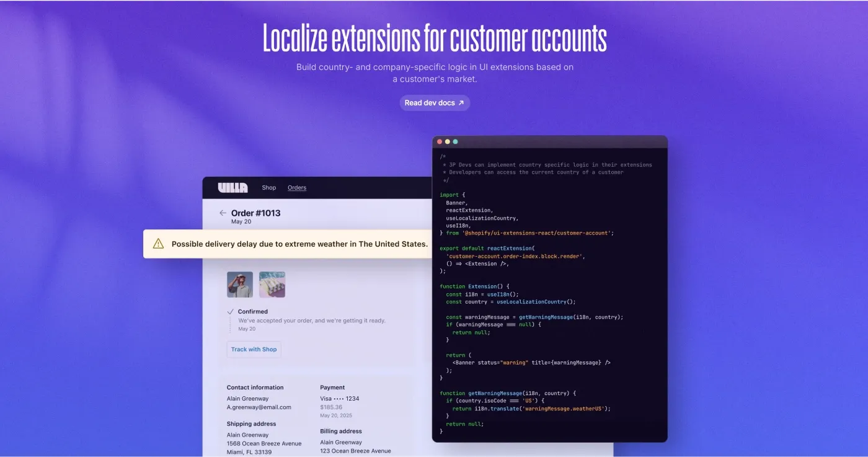
Task: Click the green traffic light on the code window
Action: tap(456, 141)
